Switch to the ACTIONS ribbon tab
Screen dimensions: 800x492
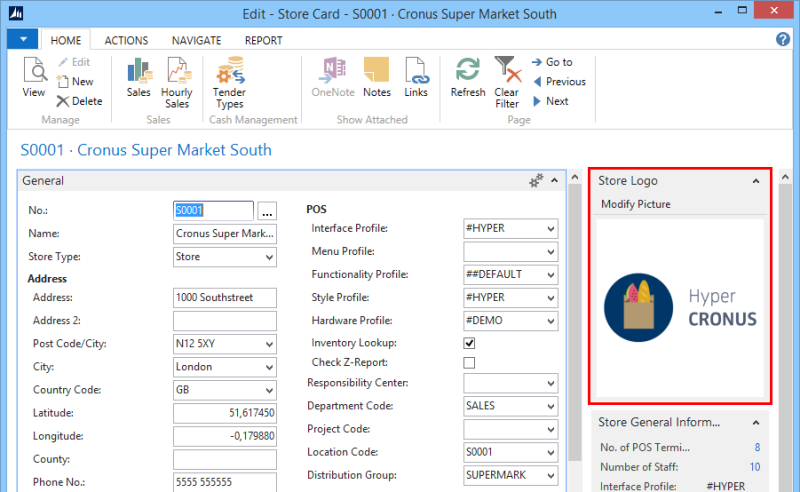click(x=126, y=41)
